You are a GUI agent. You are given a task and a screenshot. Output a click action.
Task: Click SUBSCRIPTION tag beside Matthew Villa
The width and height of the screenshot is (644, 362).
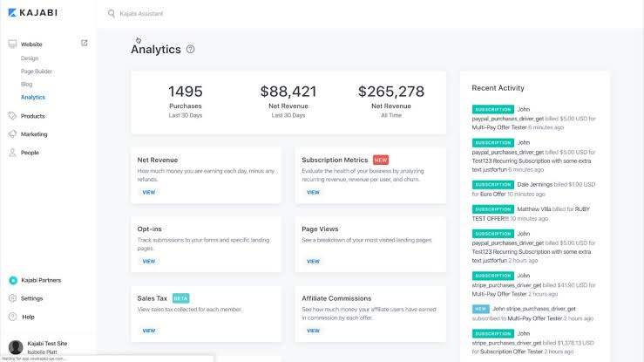click(493, 209)
